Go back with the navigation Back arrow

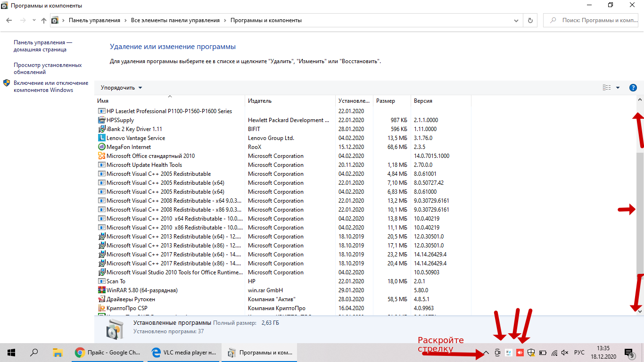[8, 20]
